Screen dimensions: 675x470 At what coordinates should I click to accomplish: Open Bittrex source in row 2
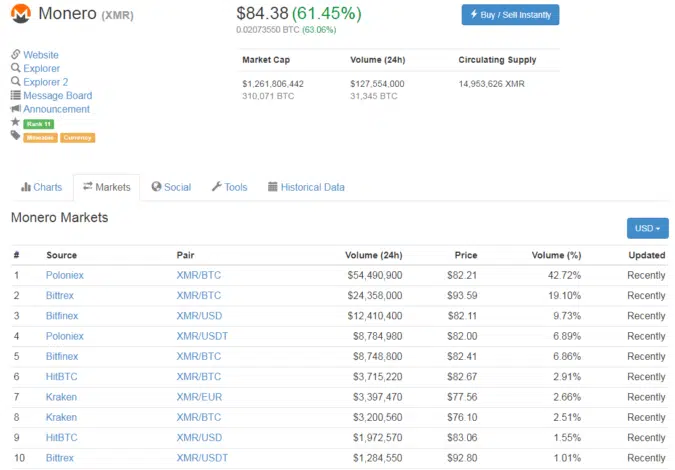[60, 295]
